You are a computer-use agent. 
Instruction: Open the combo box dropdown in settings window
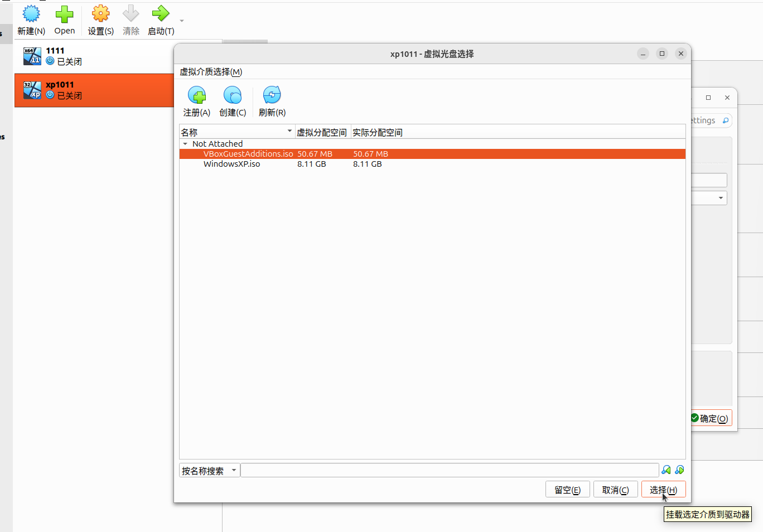[x=721, y=198]
